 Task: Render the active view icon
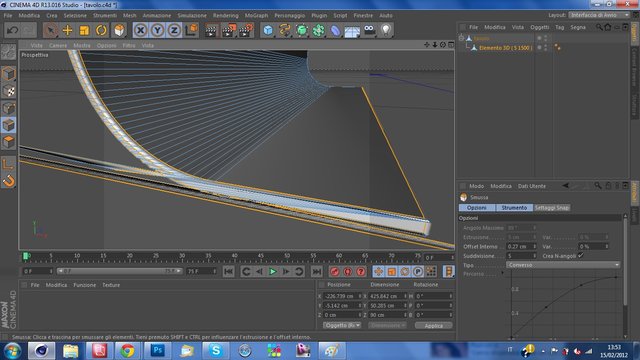[211, 30]
